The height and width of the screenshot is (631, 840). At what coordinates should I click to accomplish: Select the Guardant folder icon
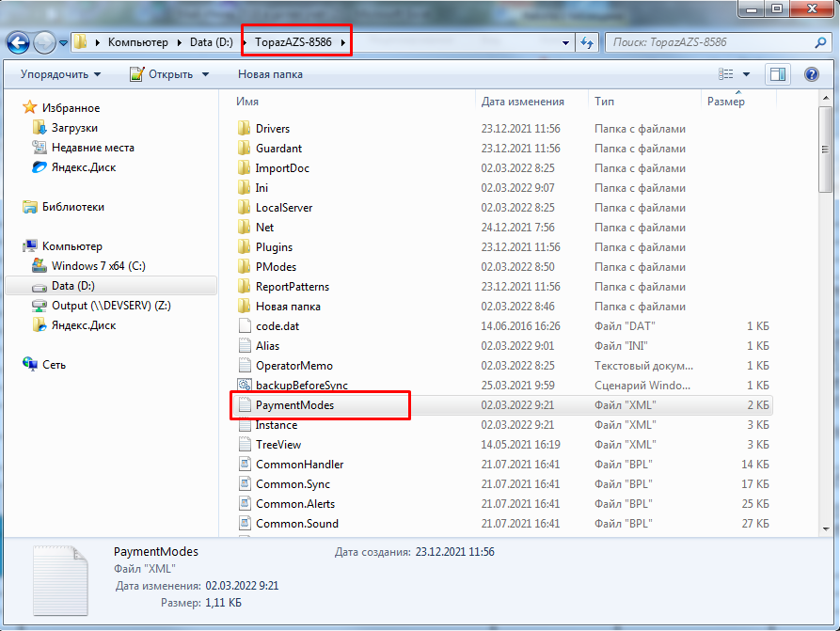(x=245, y=148)
